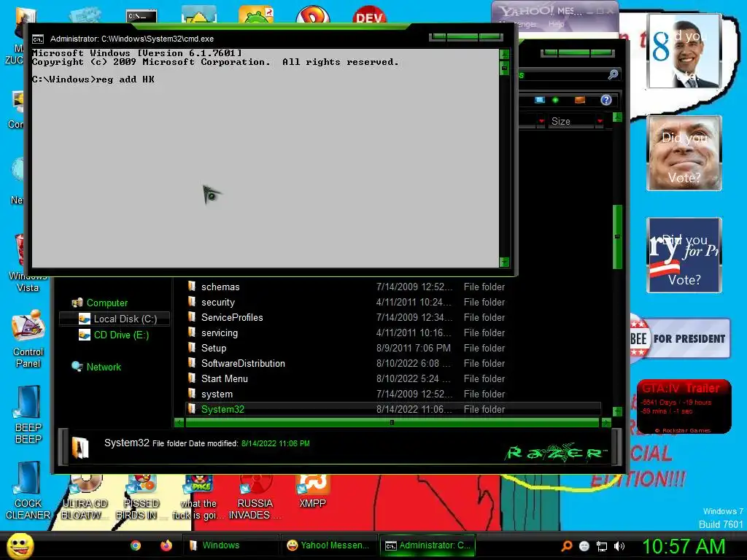Click the orange magnifier tray icon
The image size is (747, 560).
pyautogui.click(x=567, y=545)
